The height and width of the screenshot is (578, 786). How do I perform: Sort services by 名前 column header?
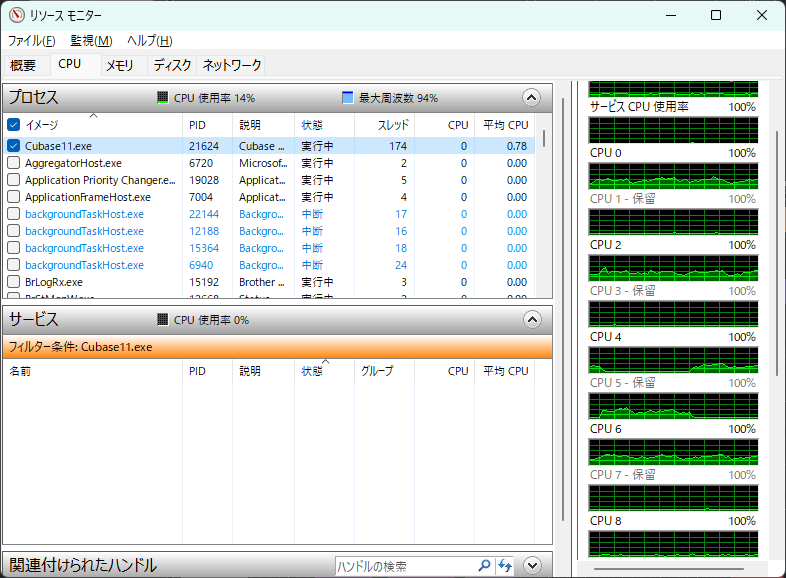tap(93, 371)
